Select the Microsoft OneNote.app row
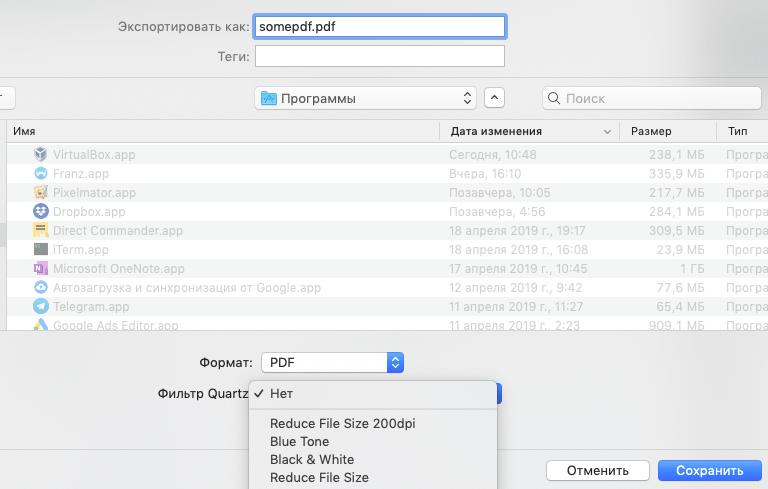Viewport: 768px width, 489px height. point(387,269)
